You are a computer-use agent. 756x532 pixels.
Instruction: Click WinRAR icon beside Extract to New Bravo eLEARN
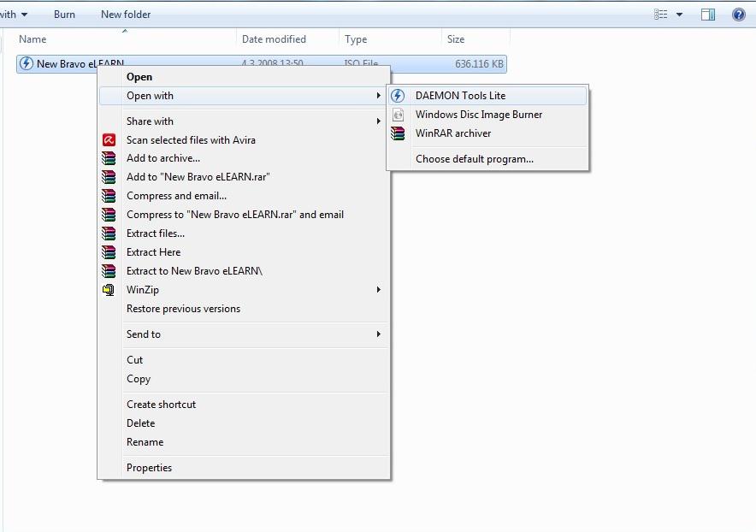(109, 271)
